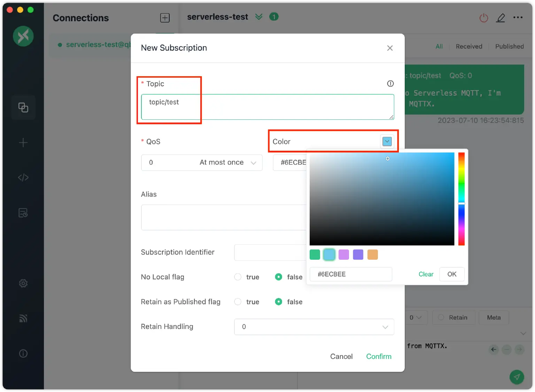Switch to the Published messages tab

click(x=509, y=46)
